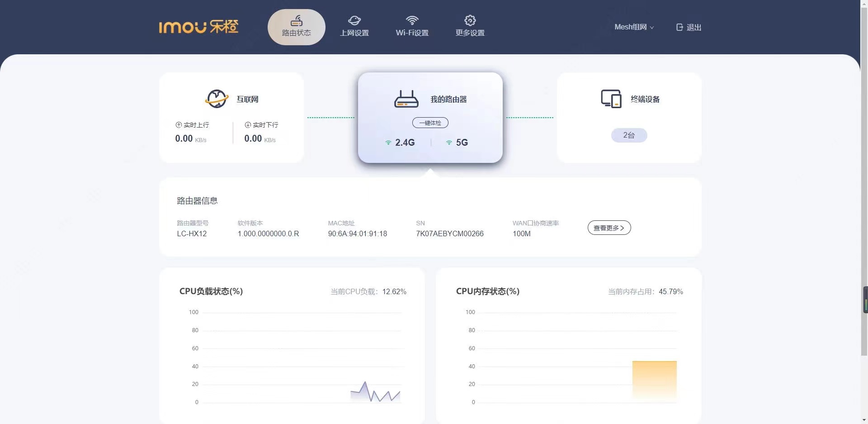This screenshot has width=868, height=424.
Task: Click the imou 乐橙 logo
Action: [199, 27]
